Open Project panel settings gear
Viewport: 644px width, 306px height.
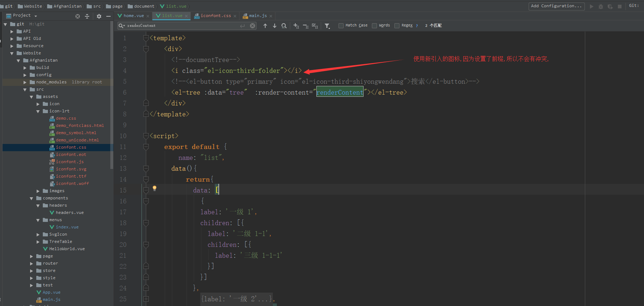[99, 16]
